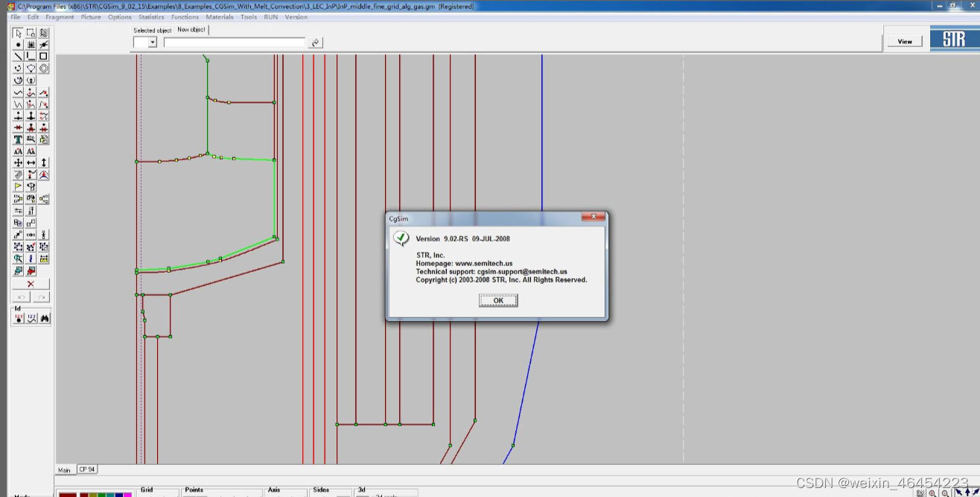Open the Picture menu
The height and width of the screenshot is (497, 980).
(91, 16)
